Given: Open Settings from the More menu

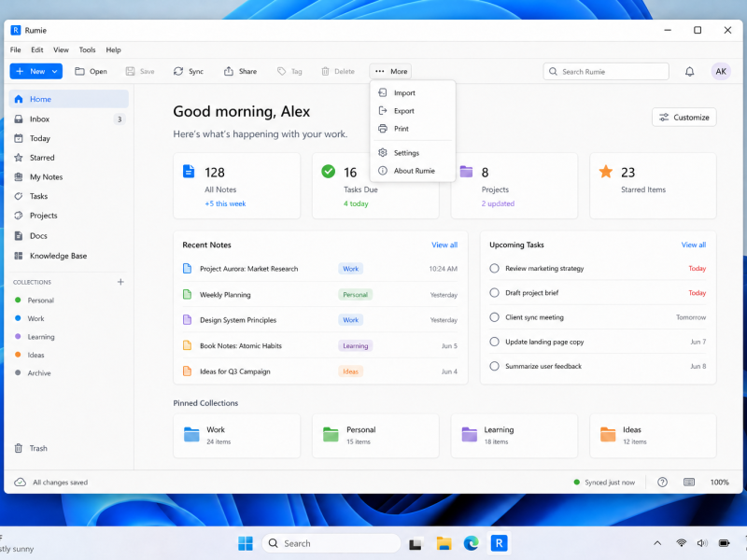Looking at the screenshot, I should [413, 153].
